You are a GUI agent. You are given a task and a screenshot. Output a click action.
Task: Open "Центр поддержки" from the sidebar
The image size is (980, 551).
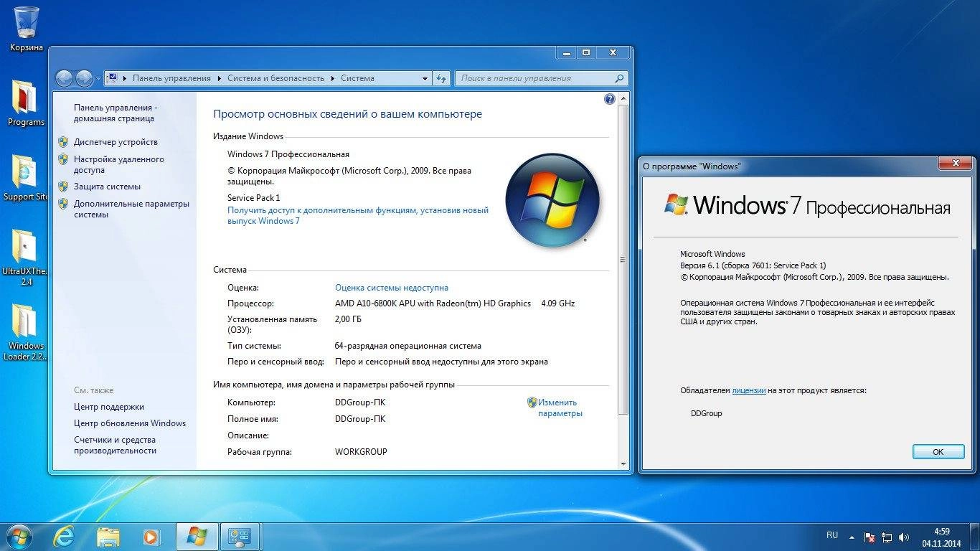[x=110, y=406]
